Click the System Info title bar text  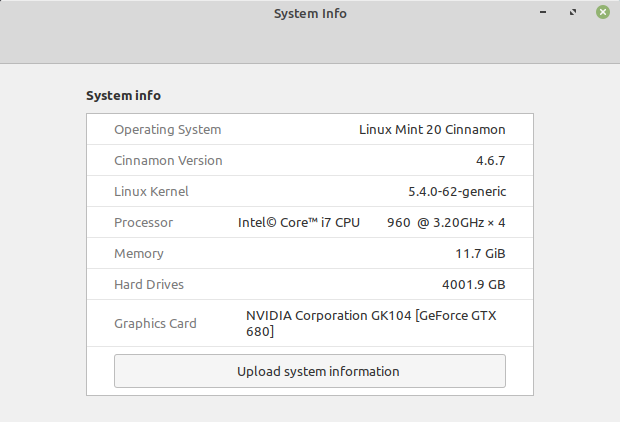[310, 14]
